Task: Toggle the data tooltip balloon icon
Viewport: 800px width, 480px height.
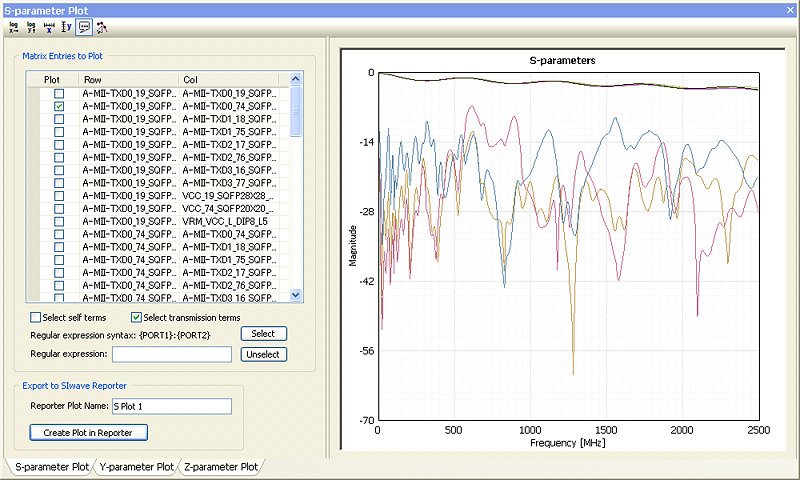Action: 84,27
